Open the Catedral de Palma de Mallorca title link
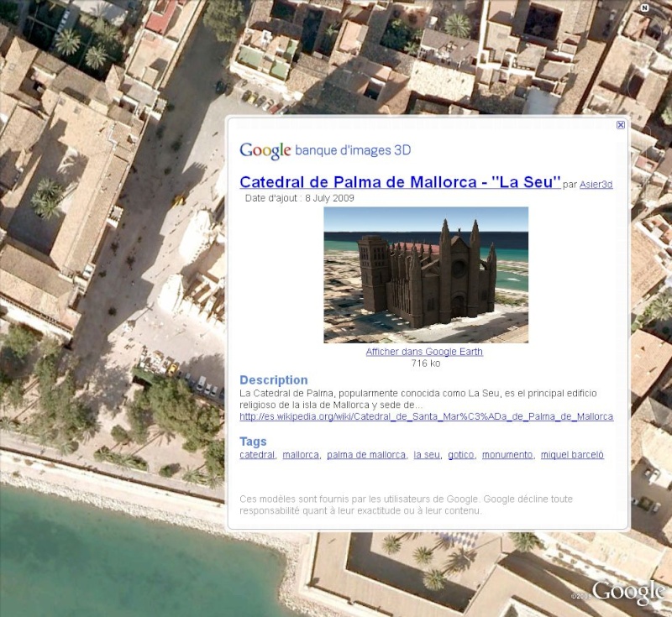672x617 pixels. pyautogui.click(x=401, y=182)
